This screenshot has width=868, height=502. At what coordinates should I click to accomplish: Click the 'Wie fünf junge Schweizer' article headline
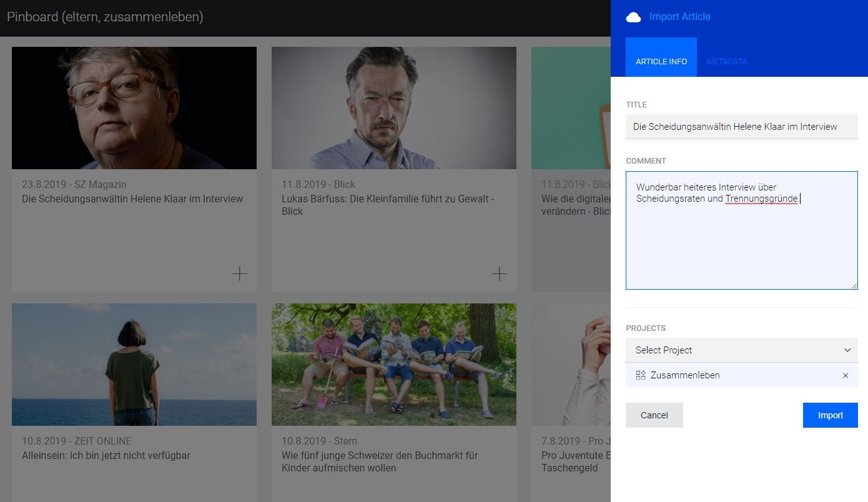pos(380,461)
